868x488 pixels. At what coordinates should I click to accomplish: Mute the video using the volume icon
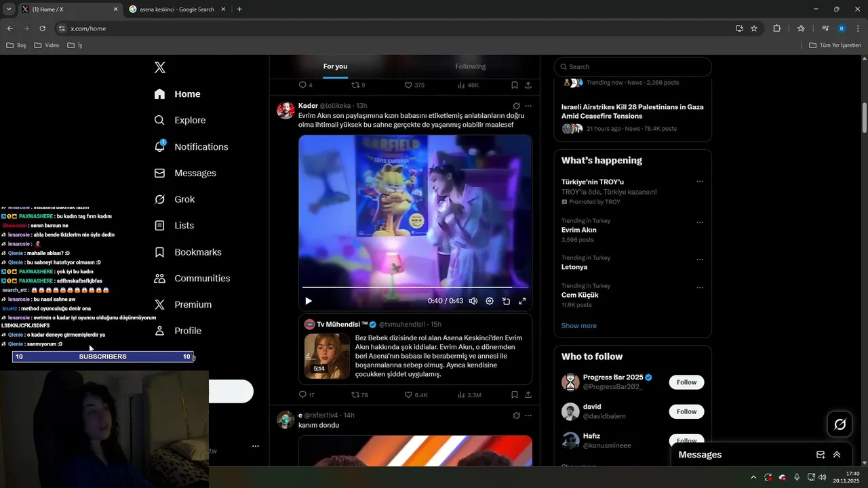pos(473,301)
